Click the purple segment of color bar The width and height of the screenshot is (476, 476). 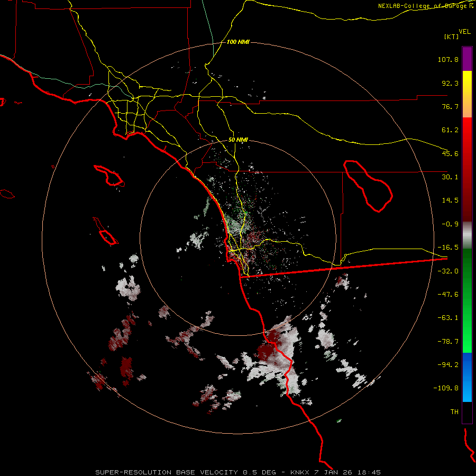(467, 59)
